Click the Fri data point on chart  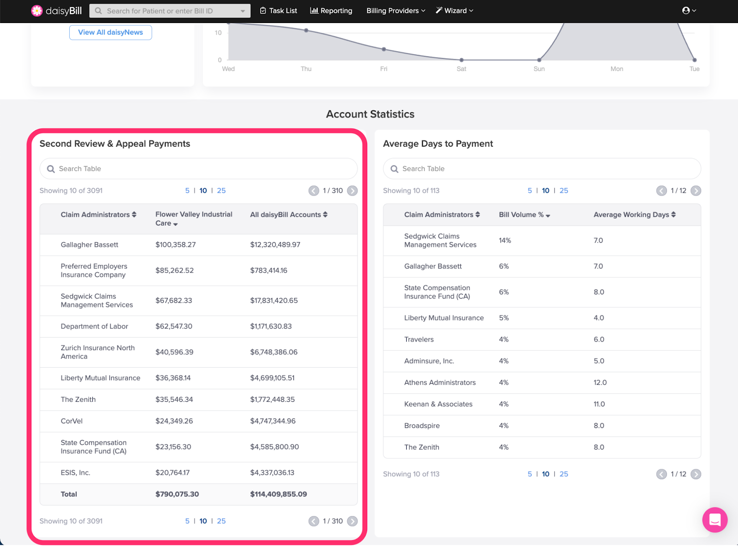tap(384, 49)
